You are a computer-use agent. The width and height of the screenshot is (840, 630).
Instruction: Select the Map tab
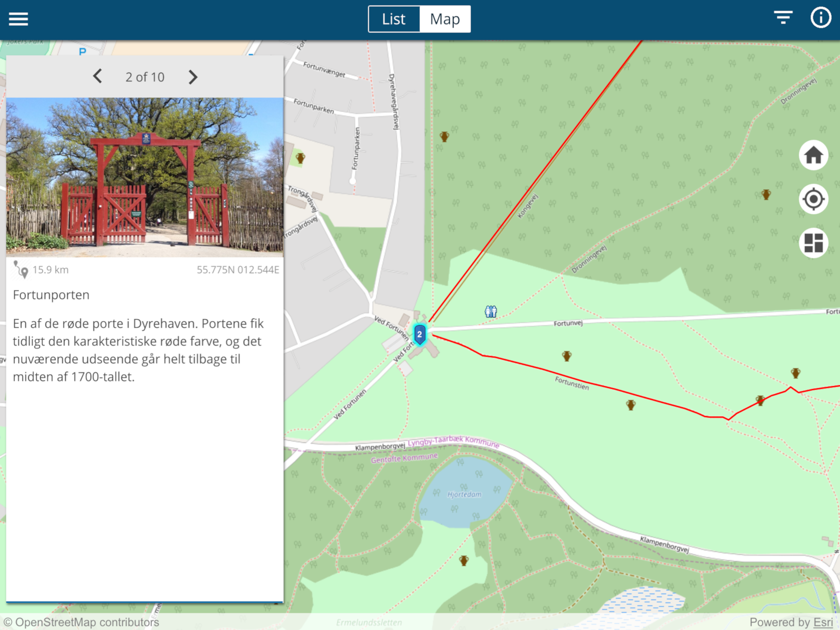[445, 19]
